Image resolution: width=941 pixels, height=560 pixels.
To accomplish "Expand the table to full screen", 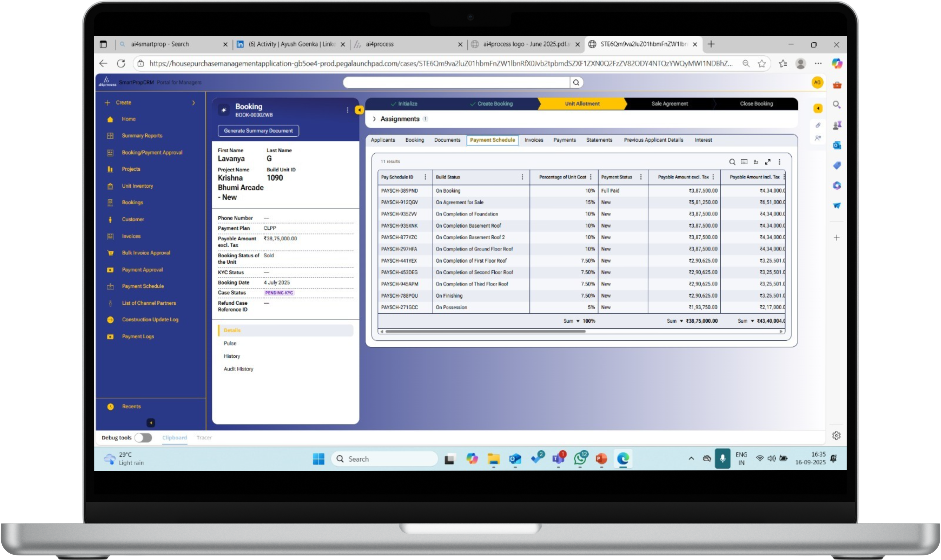I will pos(767,162).
